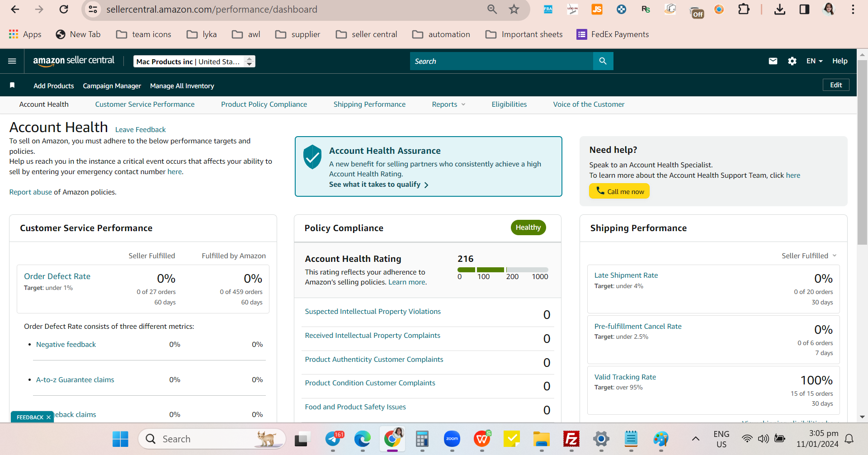Viewport: 868px width, 455px height.
Task: Open the Important sheets bookmark folder
Action: 524,34
